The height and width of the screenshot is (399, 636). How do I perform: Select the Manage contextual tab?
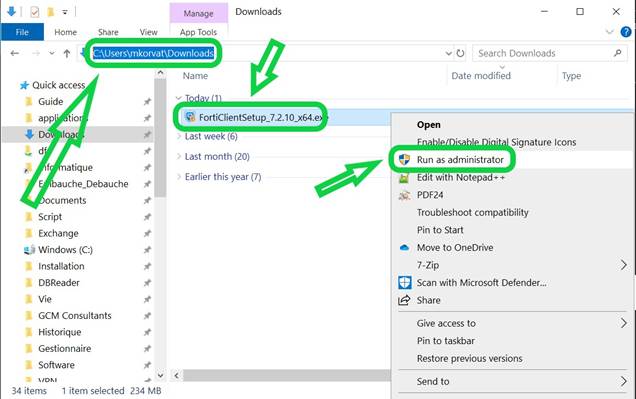click(198, 13)
